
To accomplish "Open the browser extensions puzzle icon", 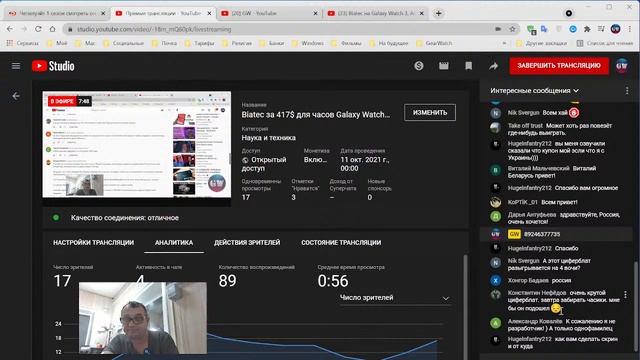I will tap(587, 29).
